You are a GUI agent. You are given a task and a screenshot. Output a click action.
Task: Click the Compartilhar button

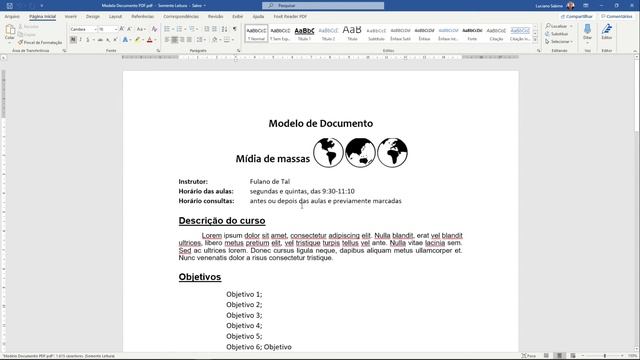click(576, 16)
